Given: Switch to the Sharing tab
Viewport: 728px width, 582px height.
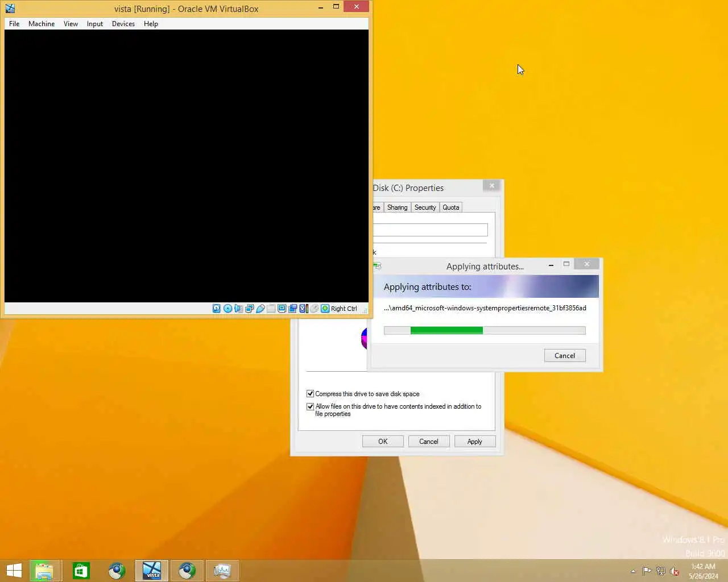Looking at the screenshot, I should click(x=397, y=207).
